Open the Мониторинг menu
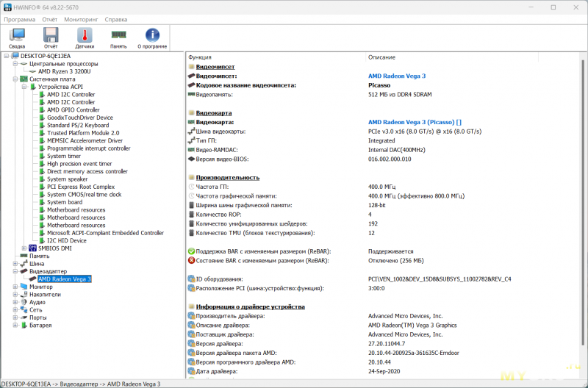The image size is (588, 388). (x=81, y=20)
